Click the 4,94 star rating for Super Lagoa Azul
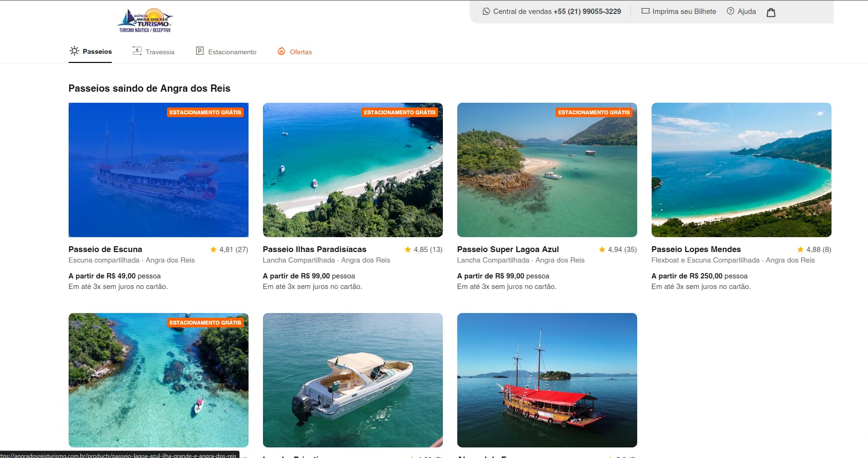This screenshot has width=868, height=458. coord(618,250)
